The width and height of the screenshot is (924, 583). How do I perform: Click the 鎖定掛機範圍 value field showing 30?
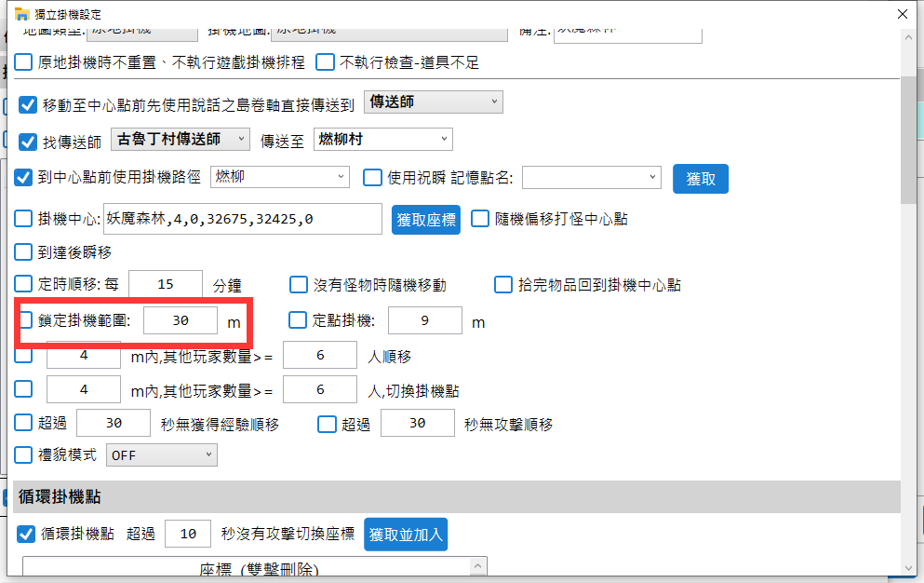tap(181, 320)
